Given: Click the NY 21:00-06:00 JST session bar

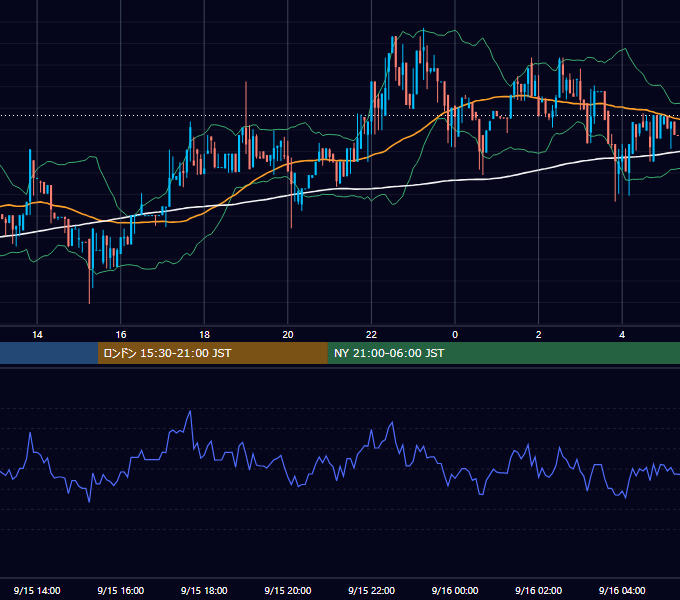Looking at the screenshot, I should click(x=503, y=353).
